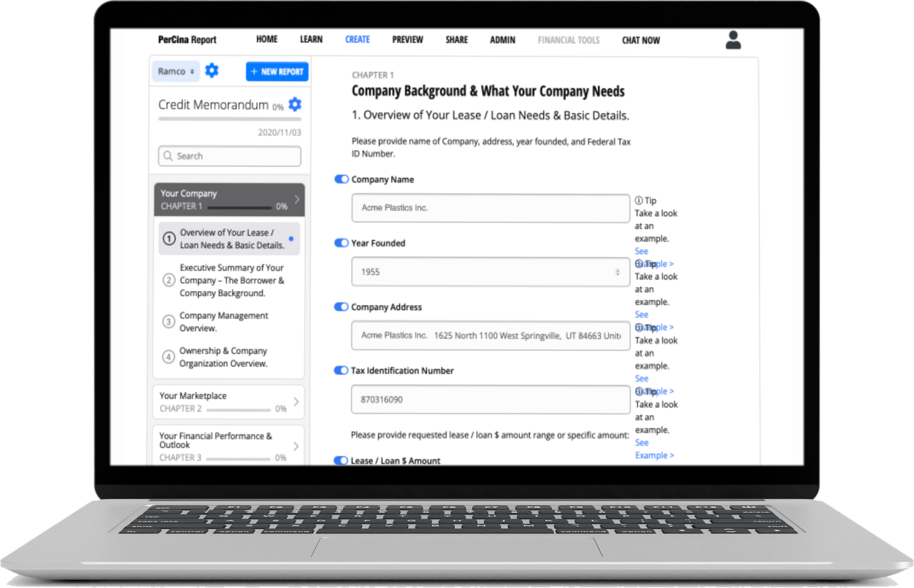Viewport: 914px width, 588px height.
Task: Click the New Report button
Action: (x=277, y=71)
